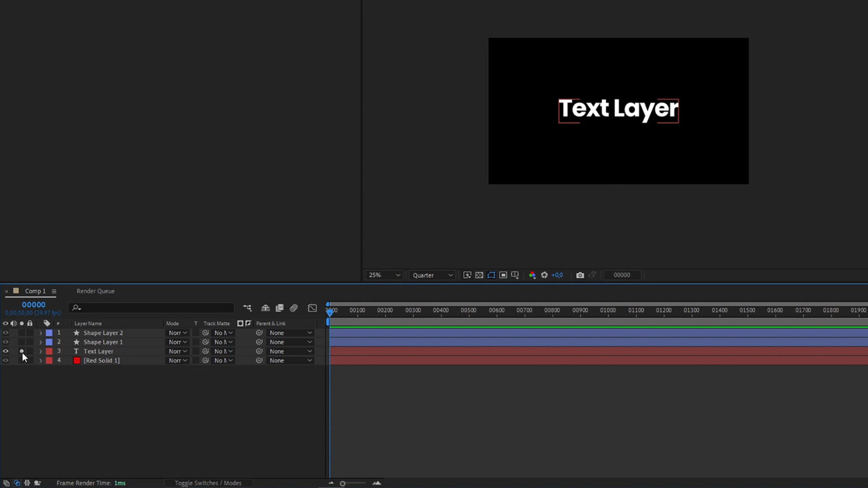Image resolution: width=868 pixels, height=488 pixels.
Task: Click Red Solid 1's color swatch
Action: click(76, 360)
